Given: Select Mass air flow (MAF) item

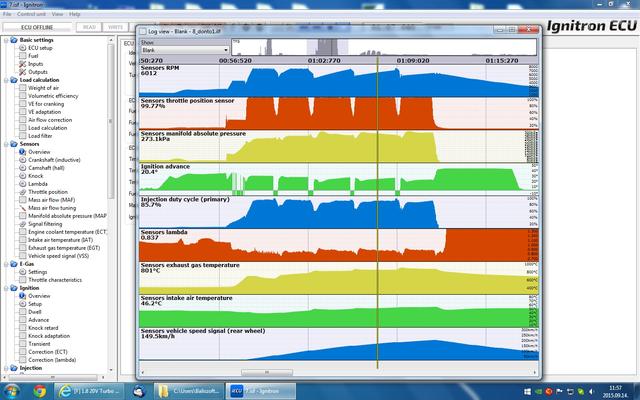Looking at the screenshot, I should coord(51,200).
